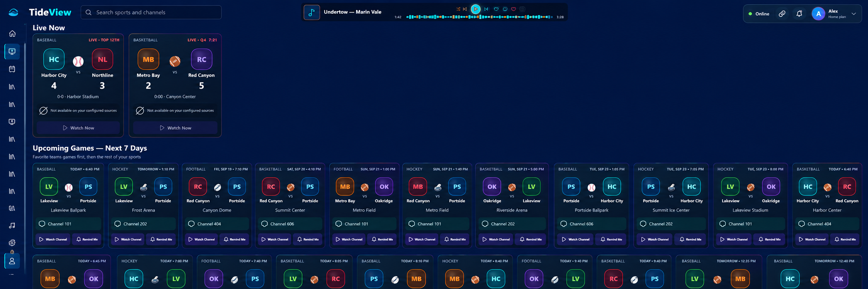Watch Channel for Frost Arena hockey game

click(x=128, y=240)
